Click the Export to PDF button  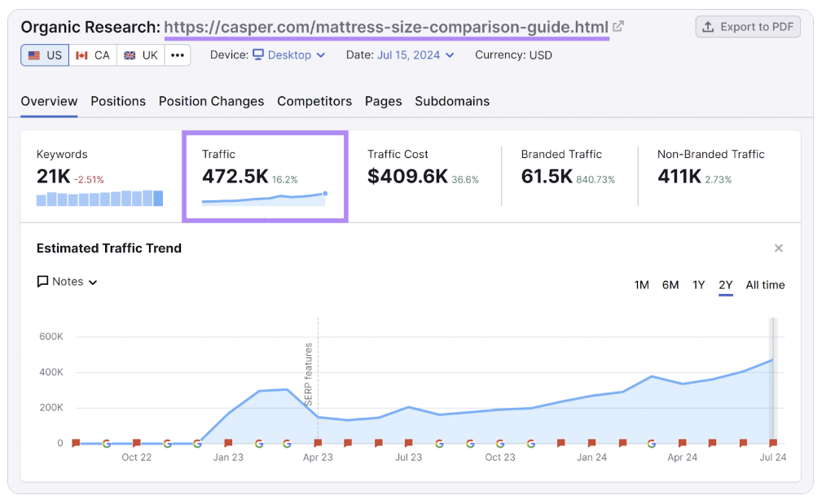(x=748, y=27)
